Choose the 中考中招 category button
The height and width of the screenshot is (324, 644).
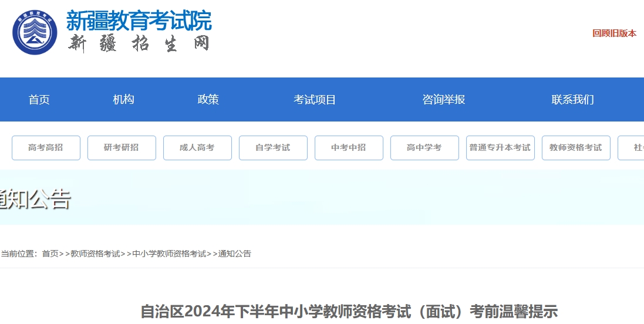(349, 148)
